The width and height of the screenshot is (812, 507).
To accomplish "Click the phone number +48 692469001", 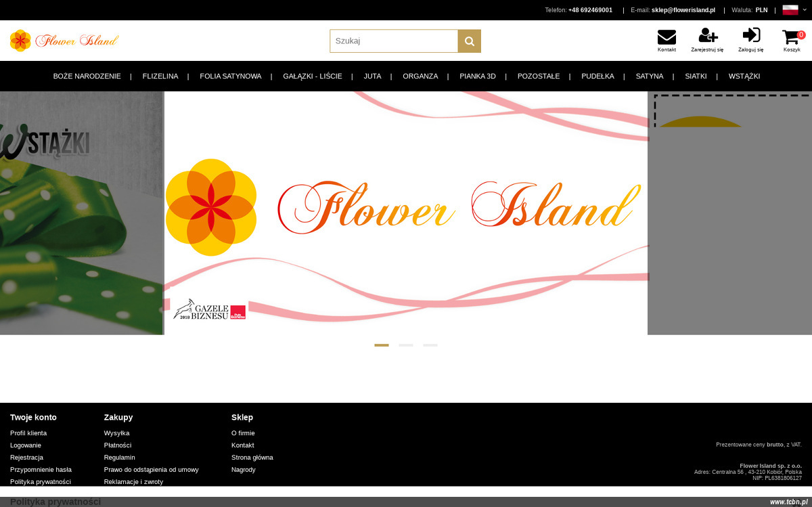I will (x=590, y=10).
